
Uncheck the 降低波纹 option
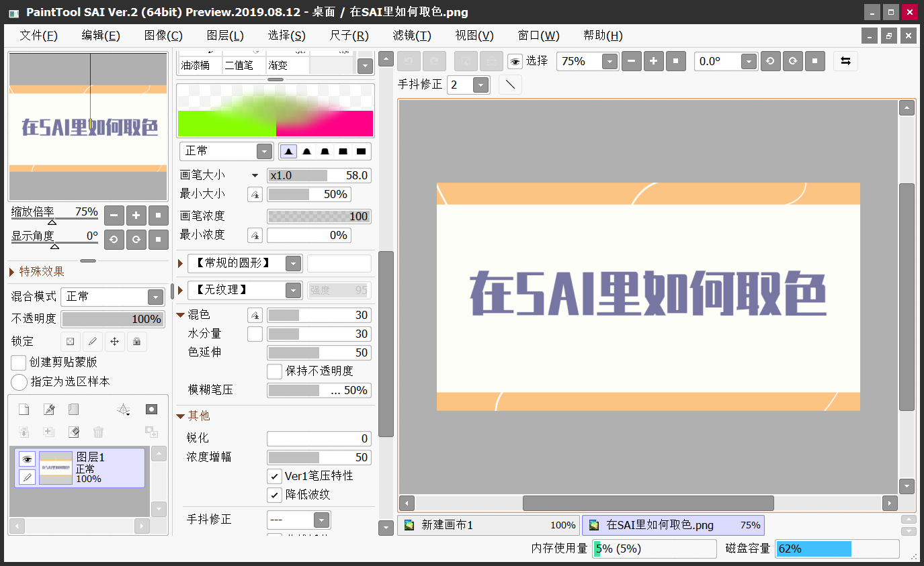coord(274,495)
